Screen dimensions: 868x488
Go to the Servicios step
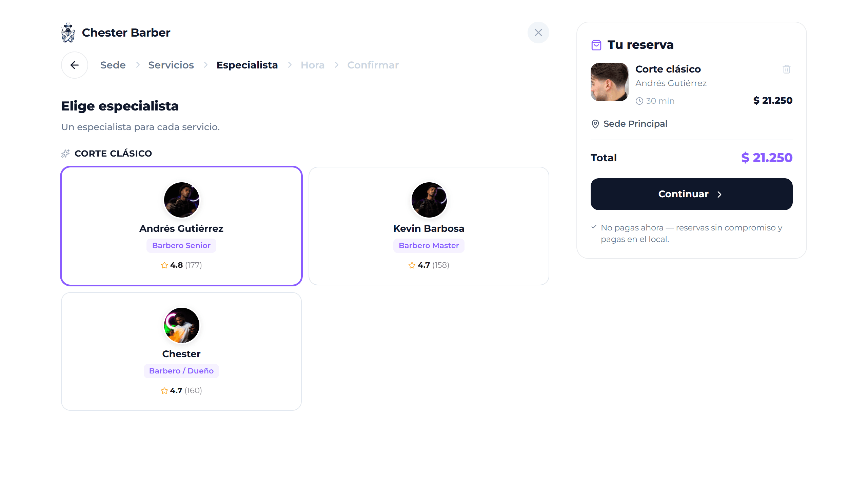[x=171, y=65]
